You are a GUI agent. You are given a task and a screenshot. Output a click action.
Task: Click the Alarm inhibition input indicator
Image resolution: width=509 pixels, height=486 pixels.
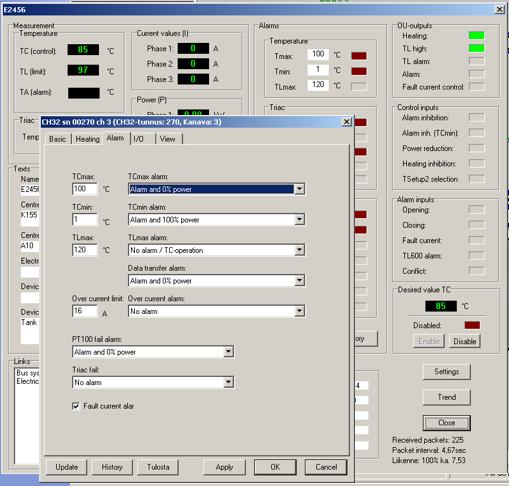click(x=476, y=117)
